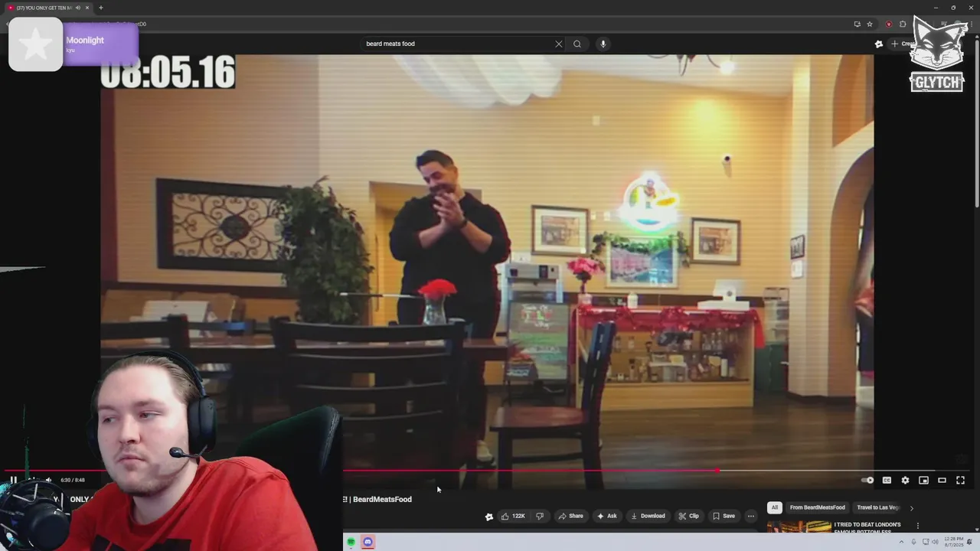This screenshot has width=980, height=551.
Task: Click the extension icon next to Create
Action: pos(879,44)
